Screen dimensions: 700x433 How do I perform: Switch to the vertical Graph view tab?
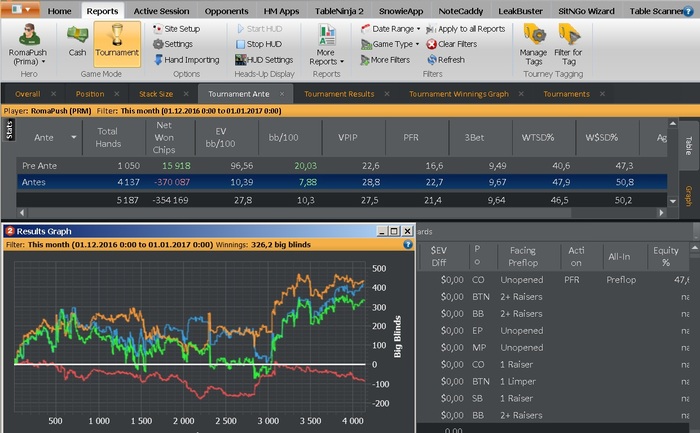pos(688,196)
